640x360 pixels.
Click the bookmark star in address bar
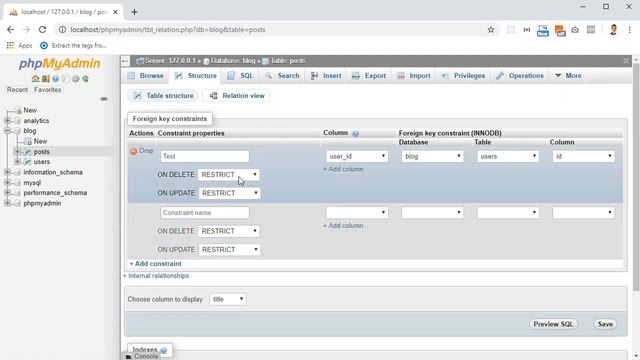491,30
